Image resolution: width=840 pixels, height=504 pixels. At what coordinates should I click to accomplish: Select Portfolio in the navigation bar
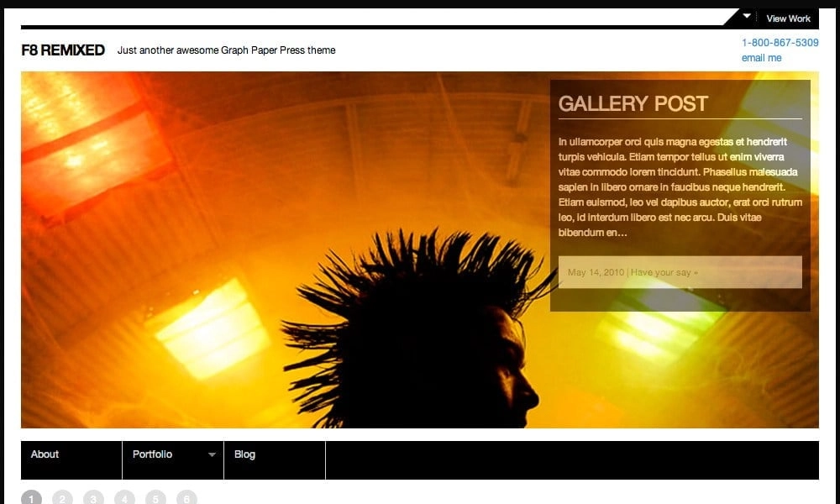152,454
